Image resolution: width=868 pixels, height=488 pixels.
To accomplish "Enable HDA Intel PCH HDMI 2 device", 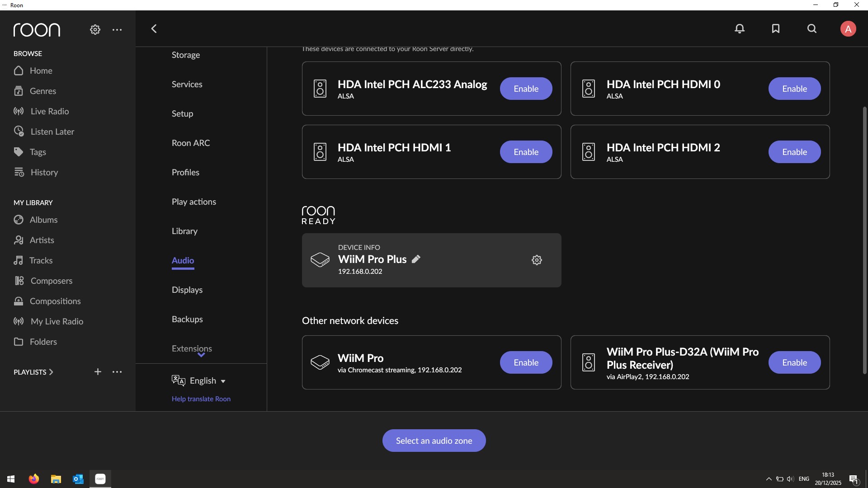I will pyautogui.click(x=794, y=152).
